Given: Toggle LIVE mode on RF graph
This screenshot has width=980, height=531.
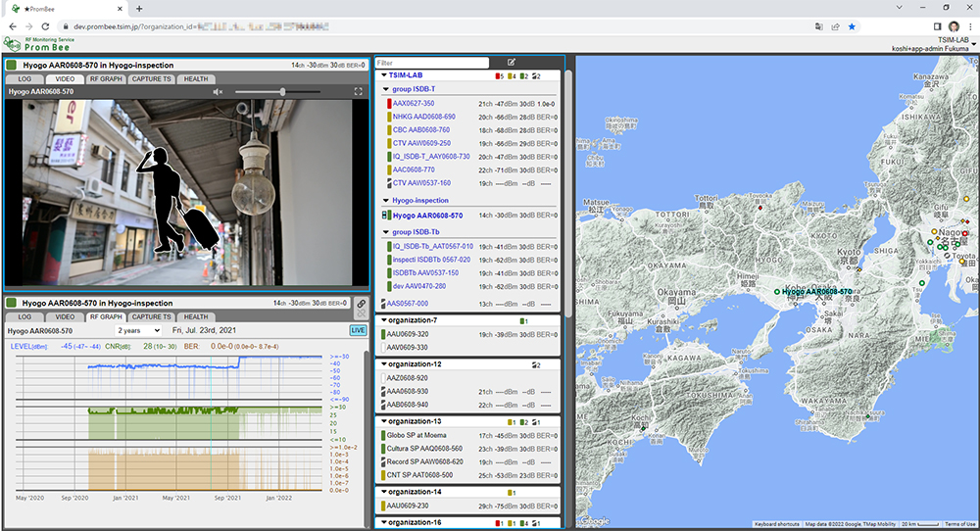Looking at the screenshot, I should pyautogui.click(x=358, y=330).
